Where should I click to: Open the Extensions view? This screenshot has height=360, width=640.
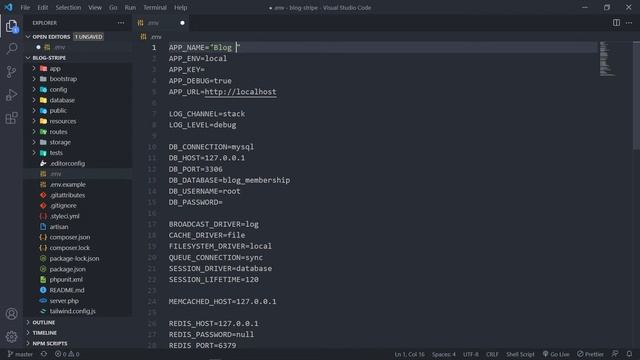(x=11, y=118)
